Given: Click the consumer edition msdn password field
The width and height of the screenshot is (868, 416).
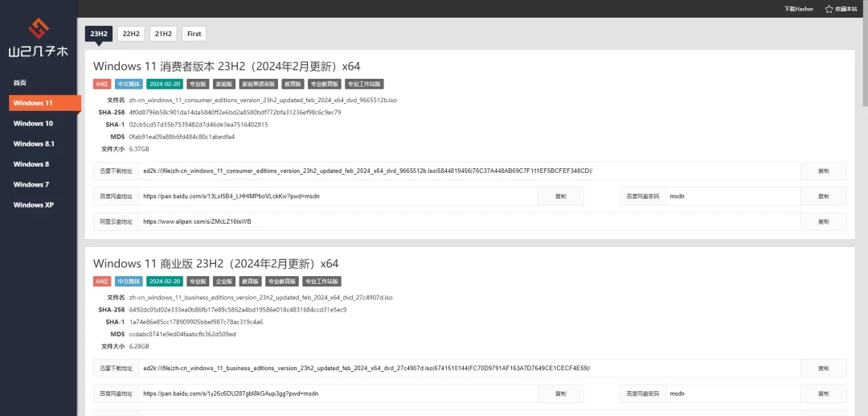Looking at the screenshot, I should pos(733,196).
